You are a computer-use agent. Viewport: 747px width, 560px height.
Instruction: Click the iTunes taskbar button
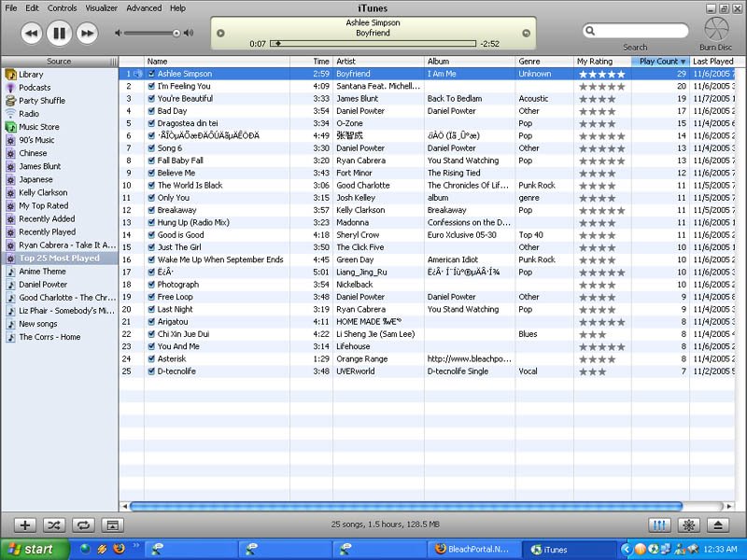(x=570, y=550)
